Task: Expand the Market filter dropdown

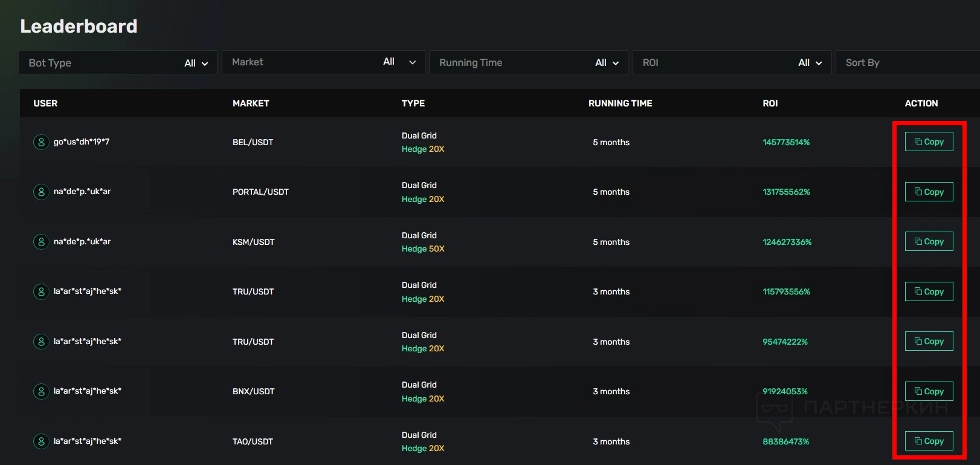Action: click(323, 62)
